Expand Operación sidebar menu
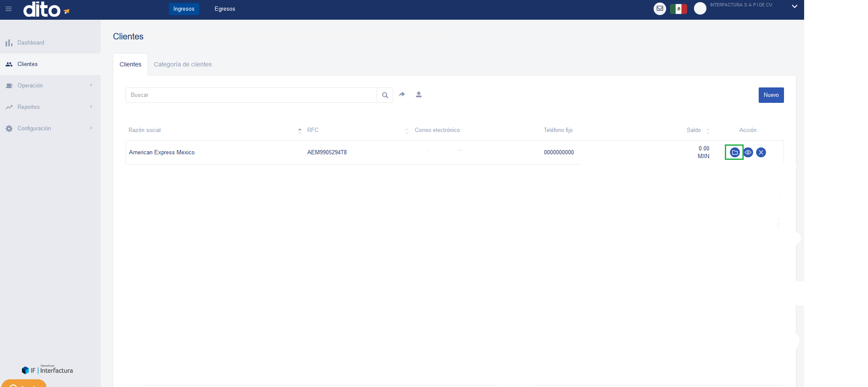The width and height of the screenshot is (868, 387). point(50,86)
